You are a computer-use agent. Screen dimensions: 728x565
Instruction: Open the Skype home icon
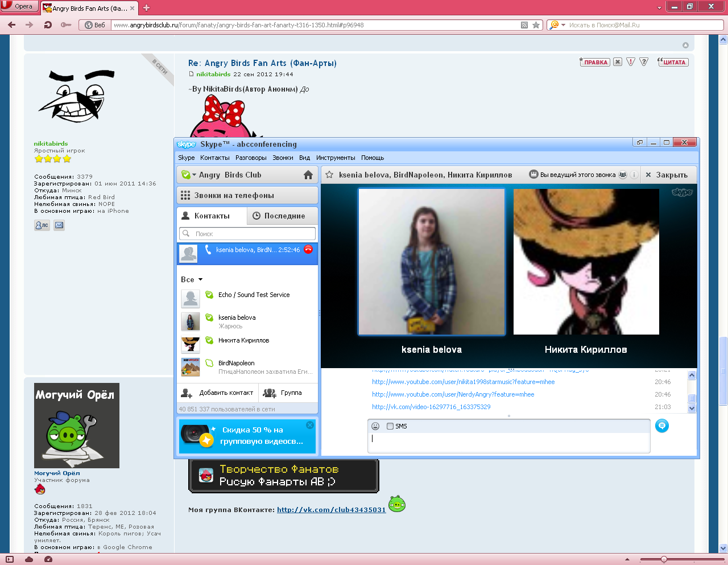(x=308, y=175)
